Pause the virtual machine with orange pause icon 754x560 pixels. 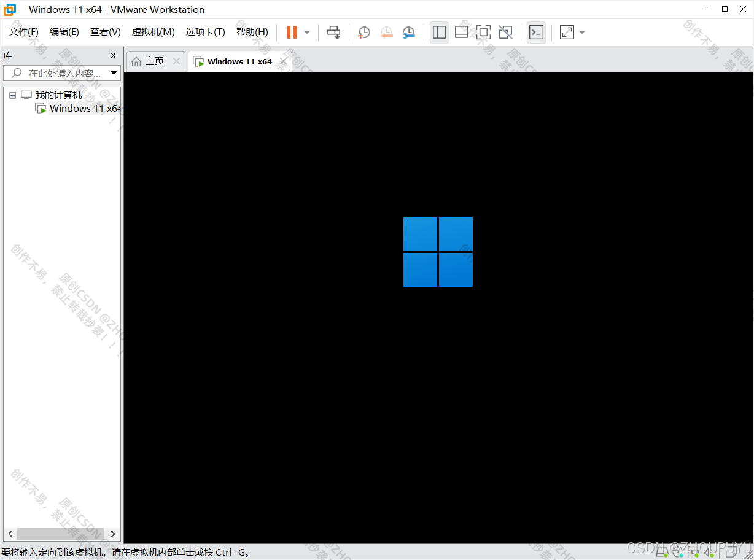[292, 33]
